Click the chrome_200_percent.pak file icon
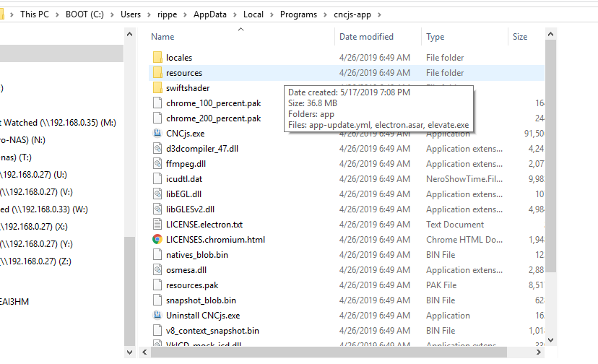This screenshot has height=364, width=598. click(157, 118)
